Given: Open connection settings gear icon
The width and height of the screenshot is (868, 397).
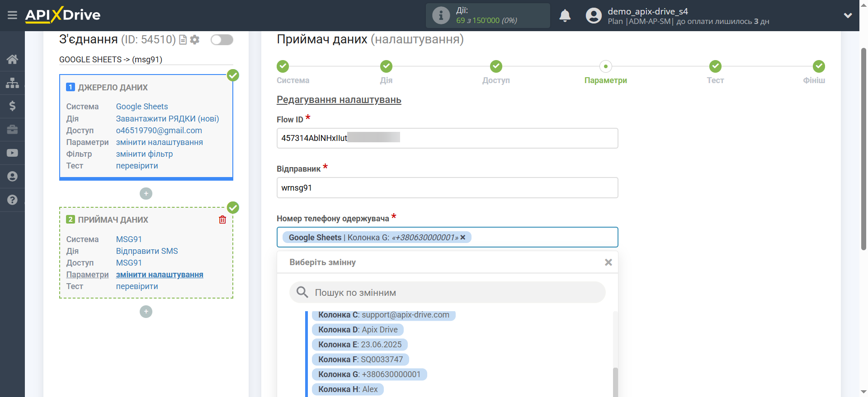Looking at the screenshot, I should tap(195, 40).
